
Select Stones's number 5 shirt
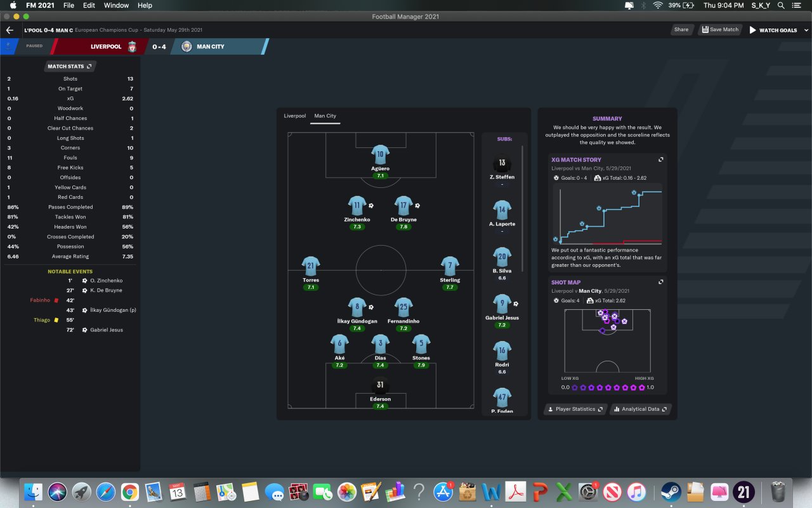(x=421, y=344)
